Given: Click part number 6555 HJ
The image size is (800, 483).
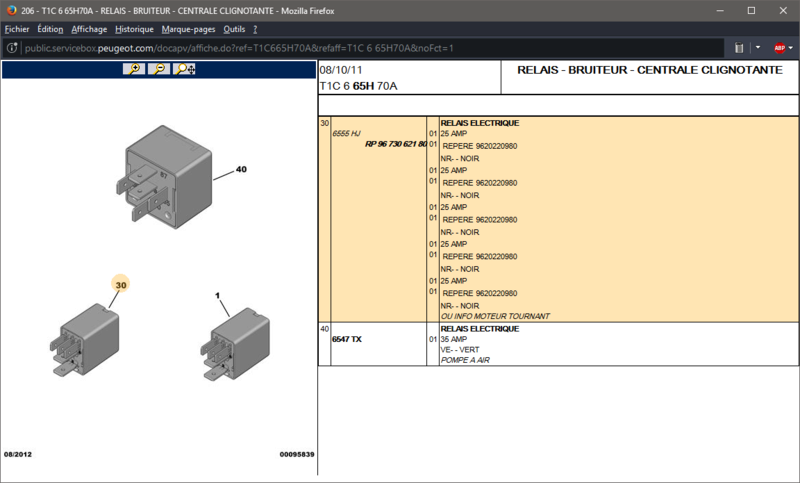Looking at the screenshot, I should (x=346, y=134).
